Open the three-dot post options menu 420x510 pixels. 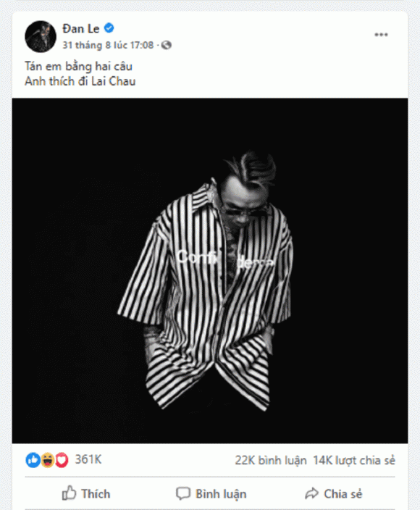tap(381, 35)
